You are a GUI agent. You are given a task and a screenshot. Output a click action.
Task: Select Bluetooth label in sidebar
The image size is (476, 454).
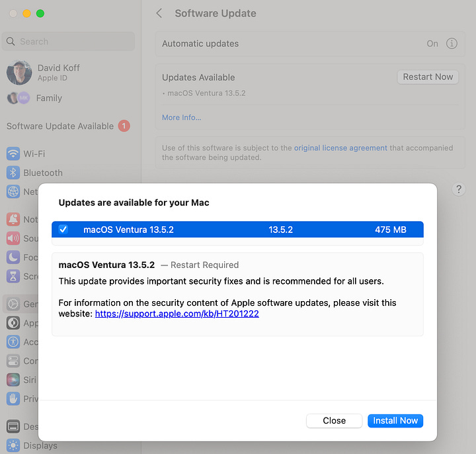click(43, 173)
